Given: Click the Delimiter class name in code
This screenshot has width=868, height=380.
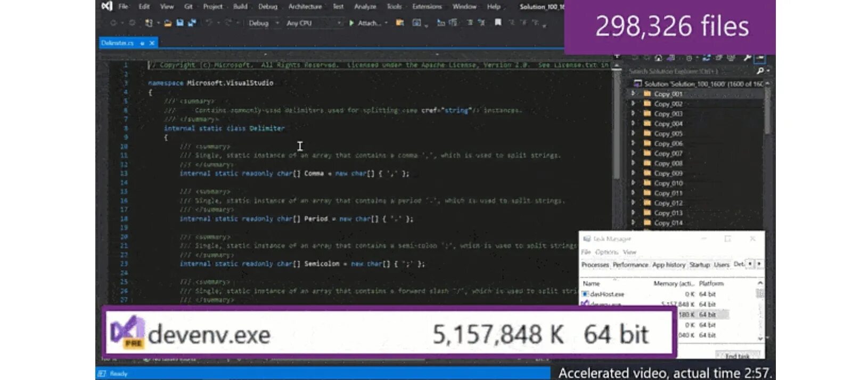Looking at the screenshot, I should click(267, 128).
